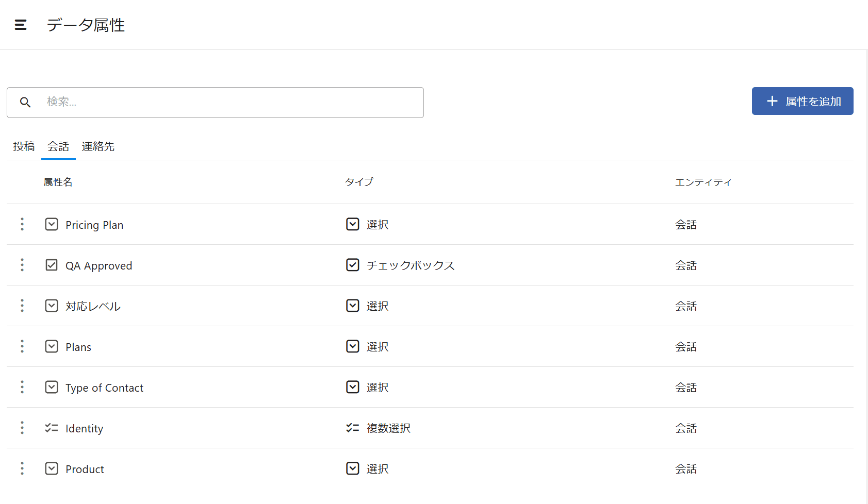Click the dropdown icon beside Product
868x504 pixels.
pyautogui.click(x=52, y=468)
